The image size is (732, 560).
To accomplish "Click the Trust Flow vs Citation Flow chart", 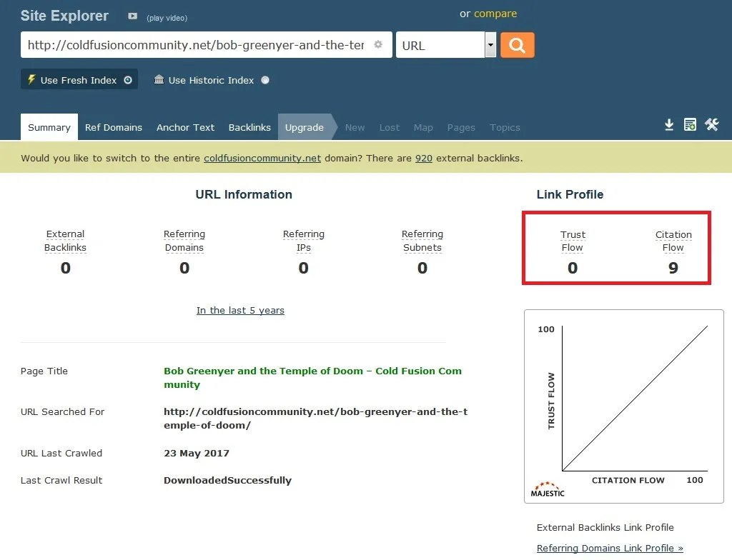I will pos(624,406).
